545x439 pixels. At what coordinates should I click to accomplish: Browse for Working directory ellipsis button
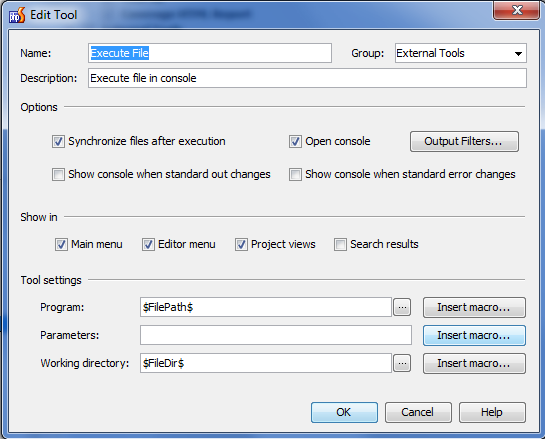(x=402, y=363)
